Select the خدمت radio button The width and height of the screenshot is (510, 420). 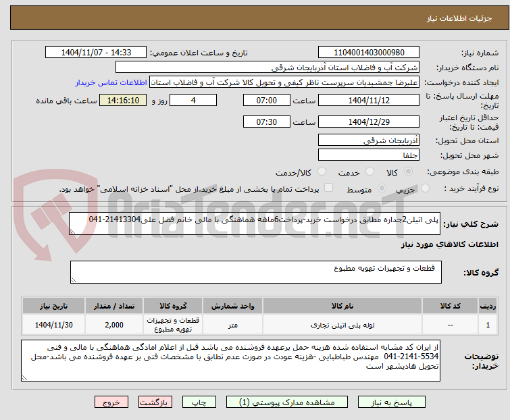pyautogui.click(x=369, y=172)
